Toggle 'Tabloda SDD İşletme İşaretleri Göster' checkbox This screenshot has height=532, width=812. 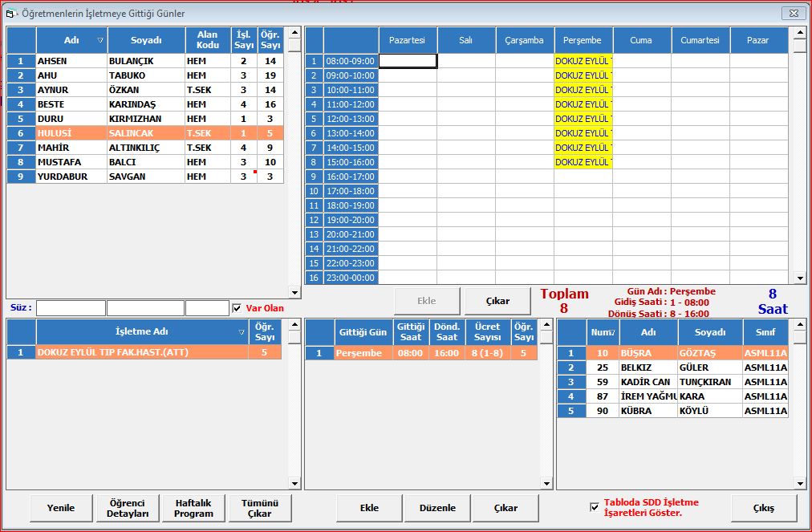pyautogui.click(x=594, y=507)
